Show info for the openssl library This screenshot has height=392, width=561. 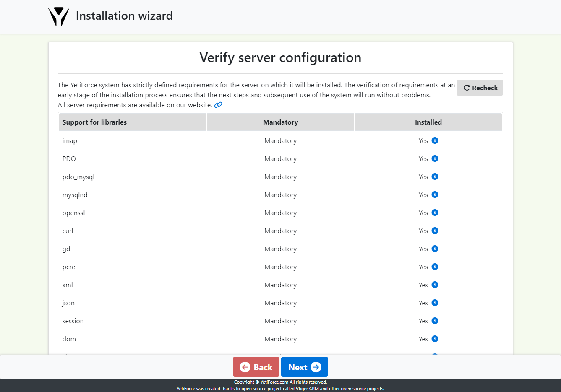435,213
